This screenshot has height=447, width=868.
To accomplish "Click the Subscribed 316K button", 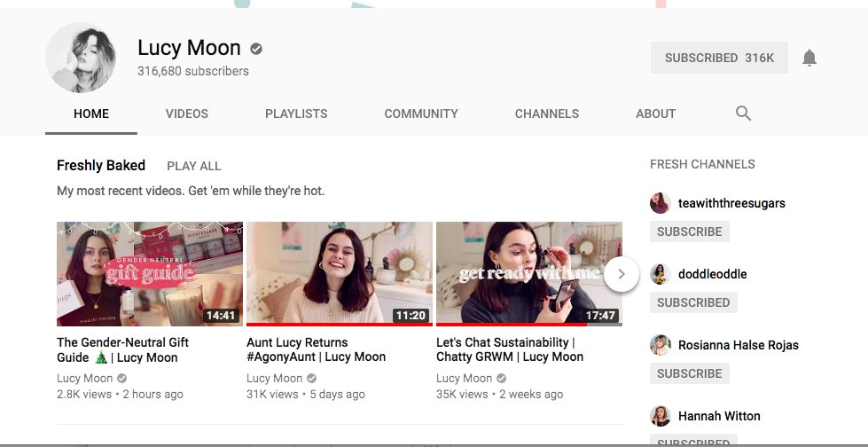I will click(719, 58).
